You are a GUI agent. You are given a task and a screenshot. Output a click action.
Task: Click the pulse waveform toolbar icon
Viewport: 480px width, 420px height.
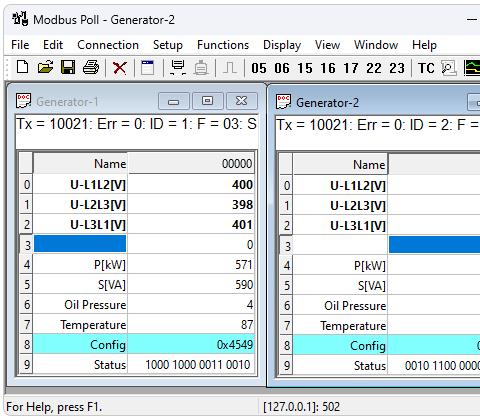point(230,68)
